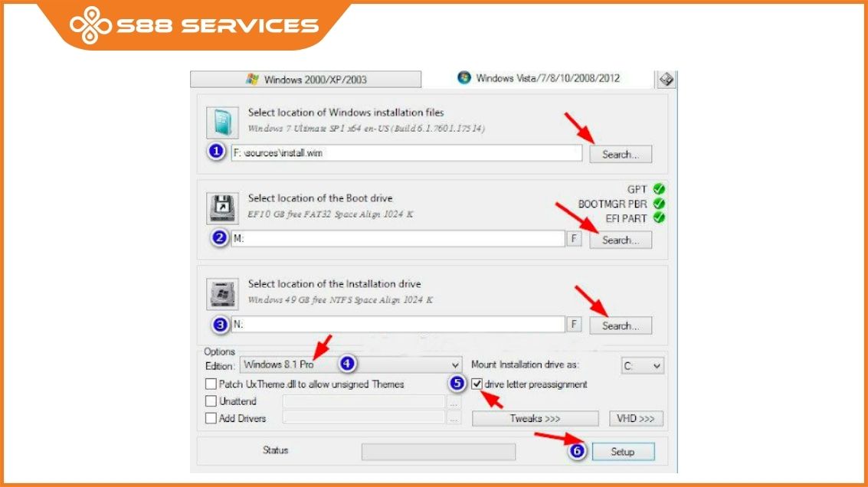868x487 pixels.
Task: Open the Edition dropdown showing Windows 8.1 Pro
Action: click(350, 364)
